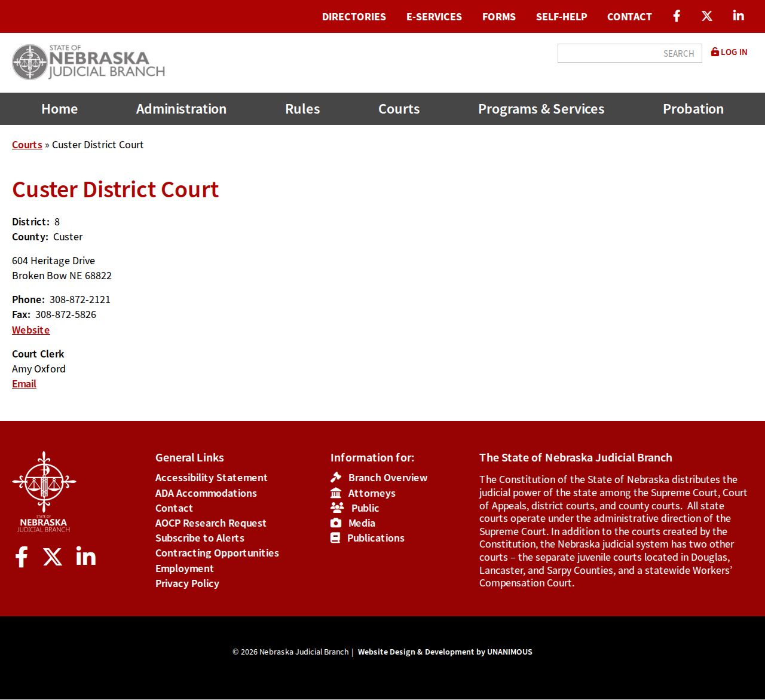Image resolution: width=765 pixels, height=700 pixels.
Task: Click the search input field
Action: 630,53
